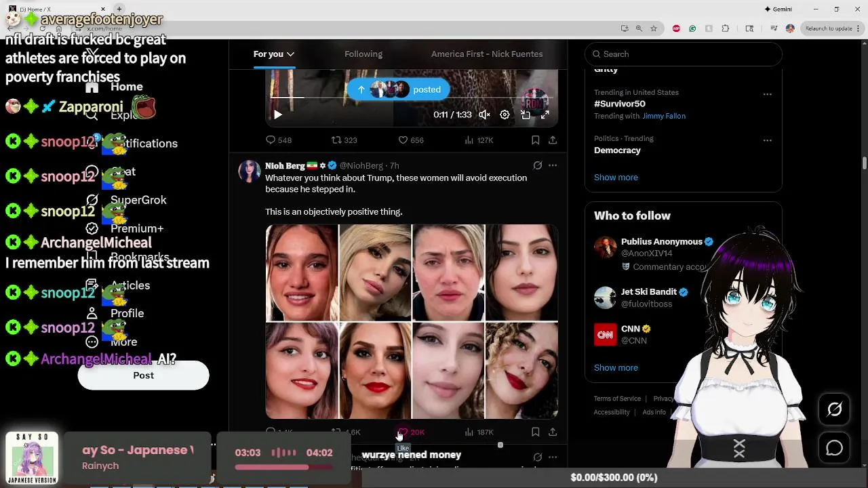Bookmark this page with the star icon
The image size is (868, 488).
pos(653,28)
